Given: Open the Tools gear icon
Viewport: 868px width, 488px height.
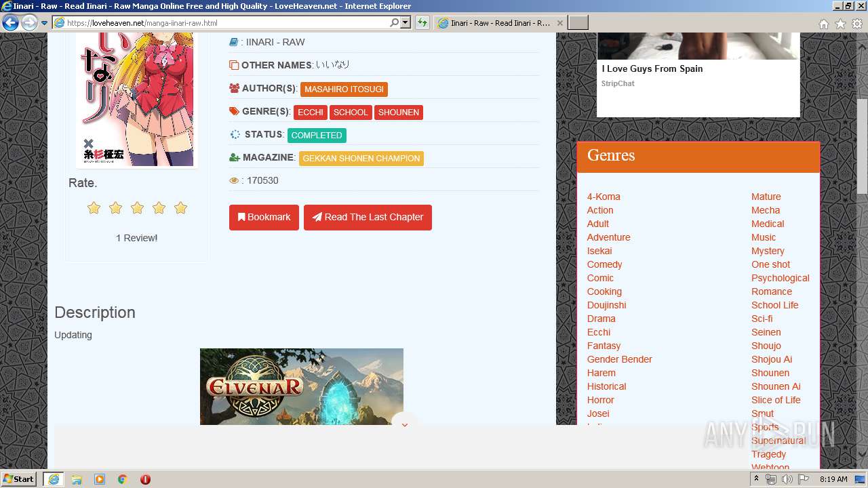Looking at the screenshot, I should pos(857,24).
